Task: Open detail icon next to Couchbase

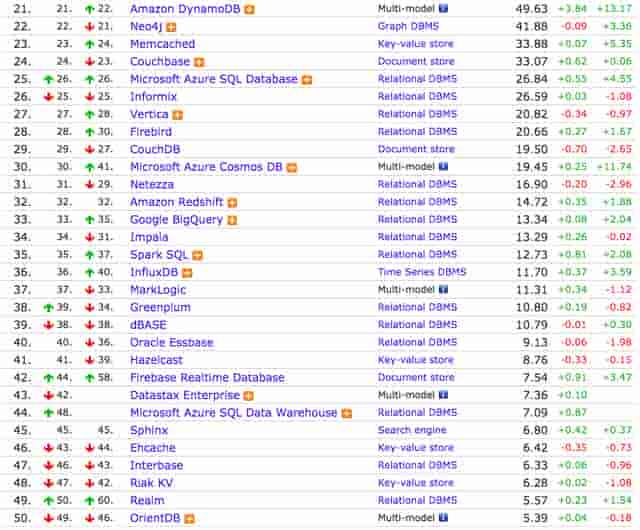Action: pos(199,62)
